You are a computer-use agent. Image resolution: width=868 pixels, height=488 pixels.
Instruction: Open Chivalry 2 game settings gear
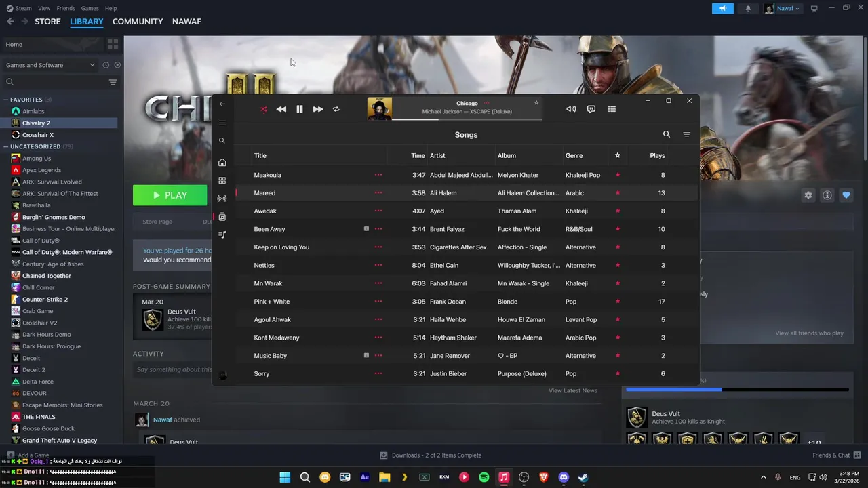point(808,195)
